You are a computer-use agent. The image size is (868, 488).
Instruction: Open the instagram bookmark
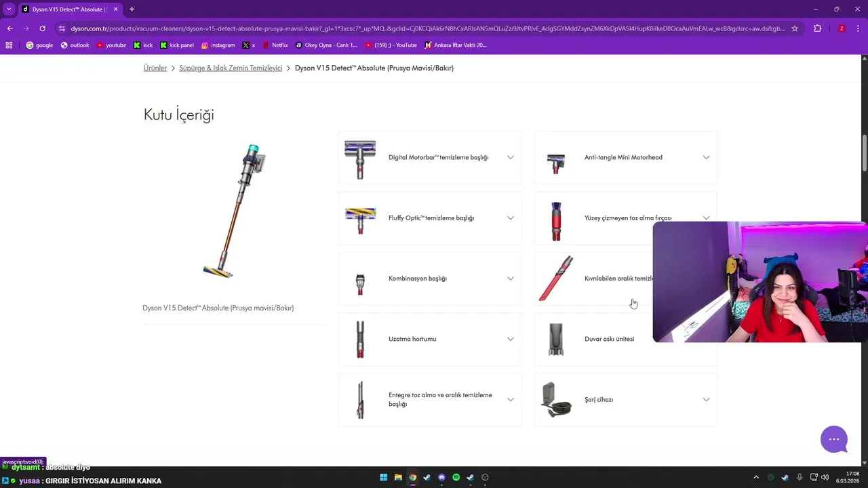tap(218, 45)
